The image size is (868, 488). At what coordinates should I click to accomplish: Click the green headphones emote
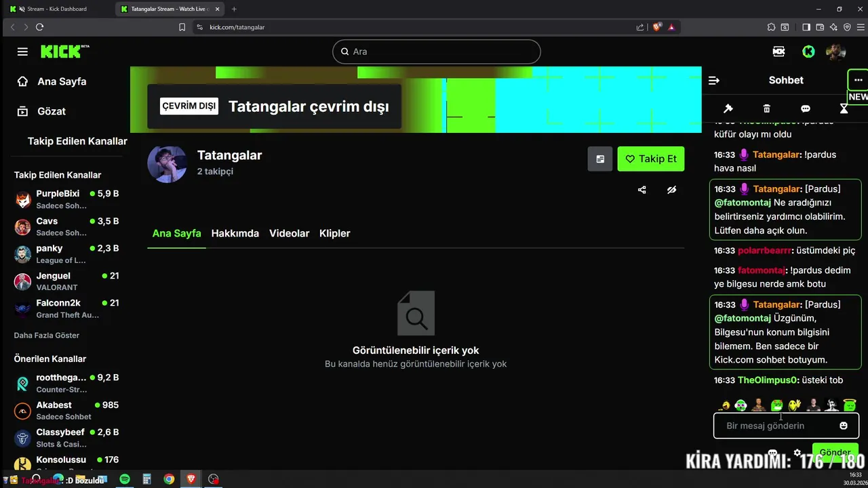tap(741, 405)
